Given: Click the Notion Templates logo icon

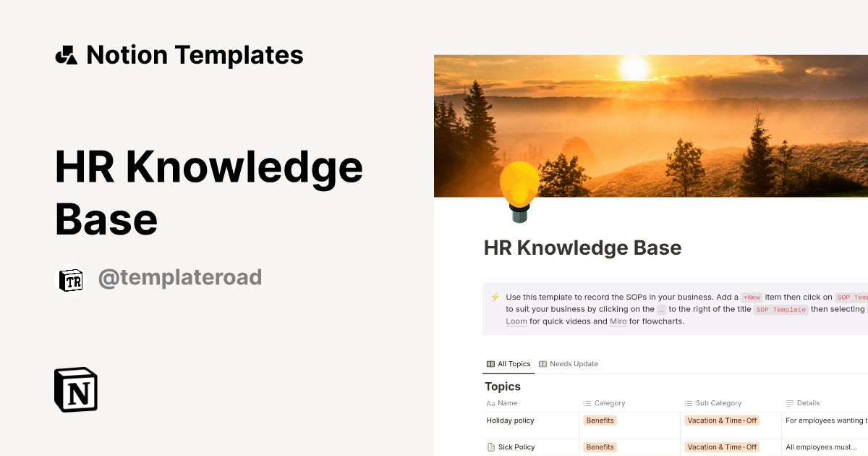Looking at the screenshot, I should tap(65, 54).
